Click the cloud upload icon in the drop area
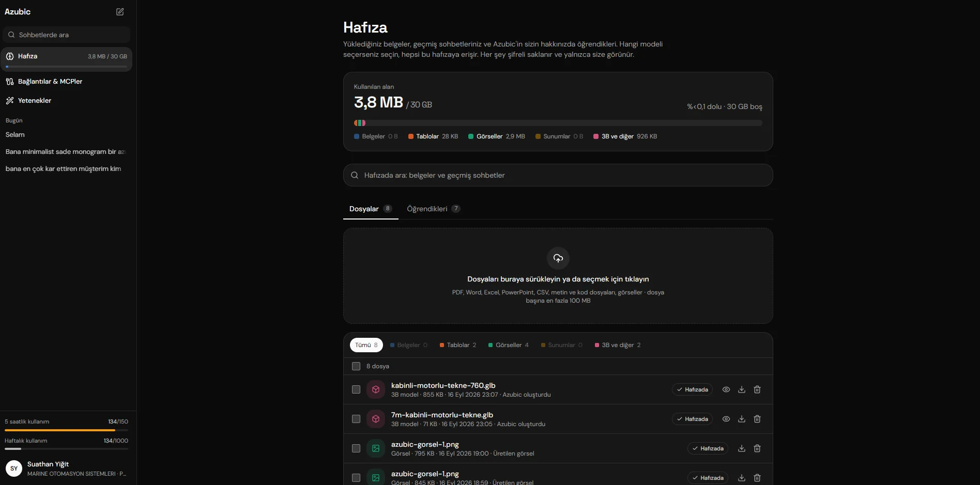 coord(558,258)
